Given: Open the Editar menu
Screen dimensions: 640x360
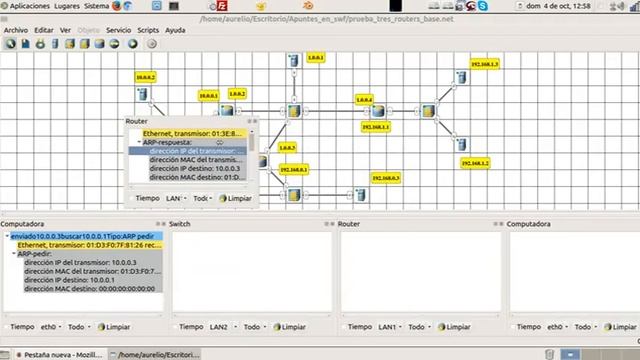Looking at the screenshot, I should (x=44, y=30).
